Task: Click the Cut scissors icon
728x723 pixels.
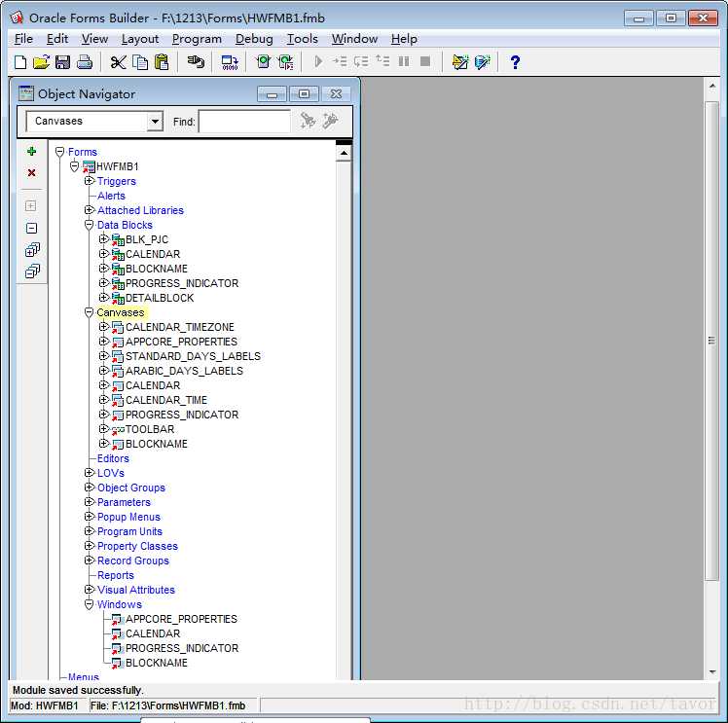Action: tap(119, 61)
